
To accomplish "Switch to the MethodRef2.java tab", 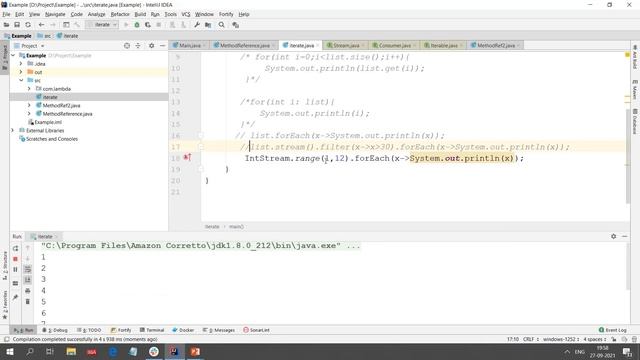I will point(496,45).
